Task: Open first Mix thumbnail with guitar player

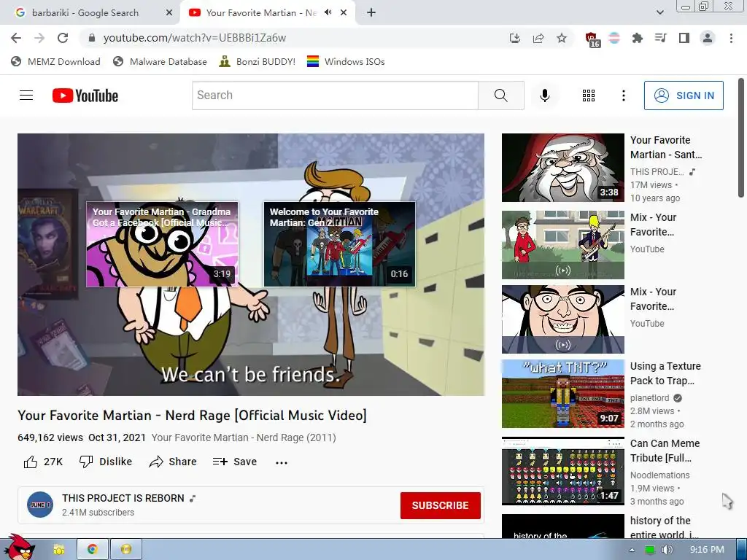Action: 562,245
